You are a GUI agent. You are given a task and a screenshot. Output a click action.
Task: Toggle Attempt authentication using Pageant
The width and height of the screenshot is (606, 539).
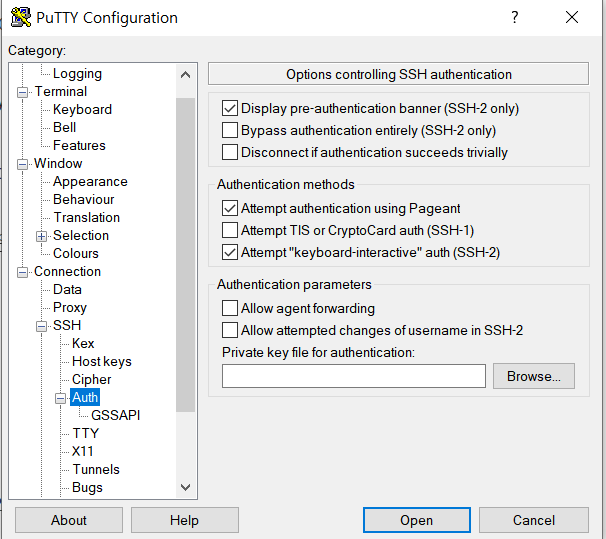click(x=230, y=208)
